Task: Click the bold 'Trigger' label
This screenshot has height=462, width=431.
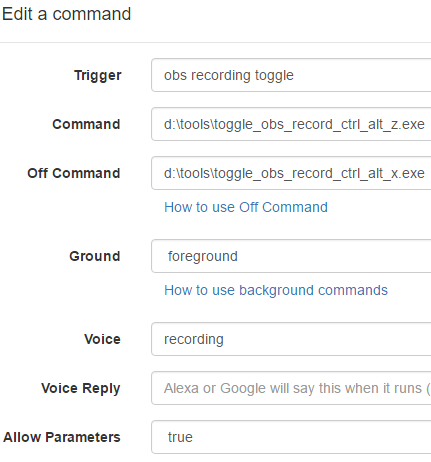Action: [x=98, y=76]
